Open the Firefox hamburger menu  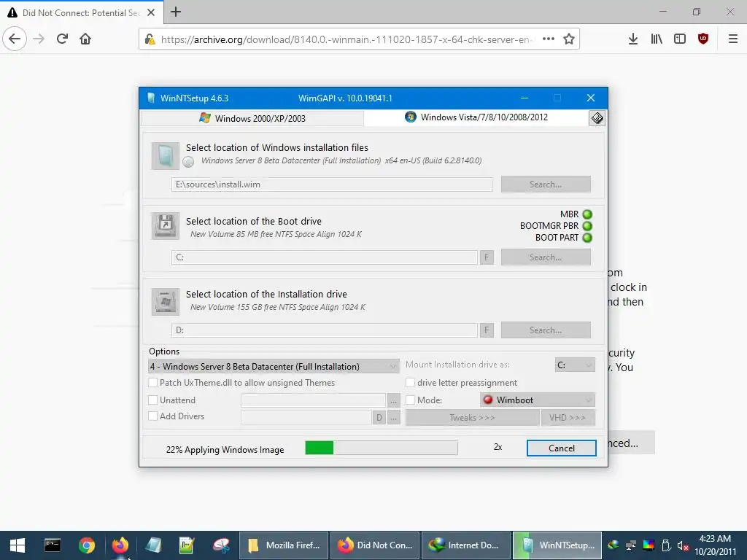(733, 39)
